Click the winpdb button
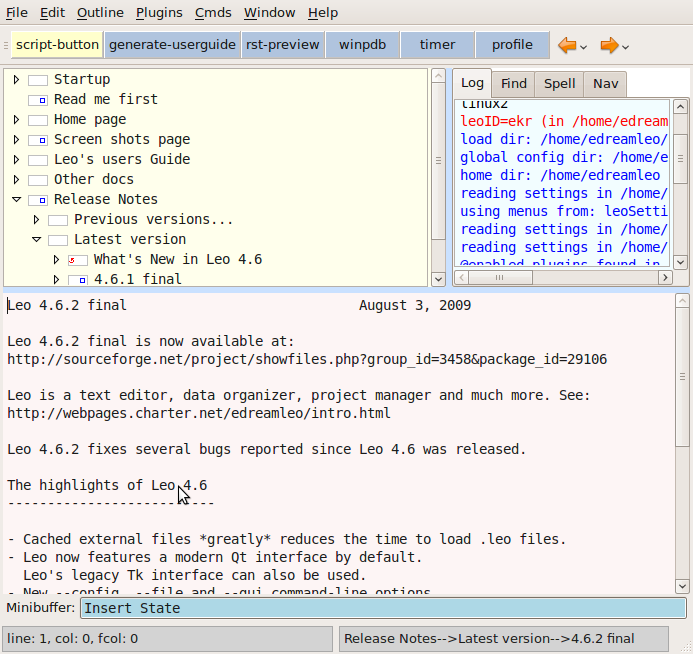Viewport: 693px width, 654px height. pyautogui.click(x=362, y=45)
